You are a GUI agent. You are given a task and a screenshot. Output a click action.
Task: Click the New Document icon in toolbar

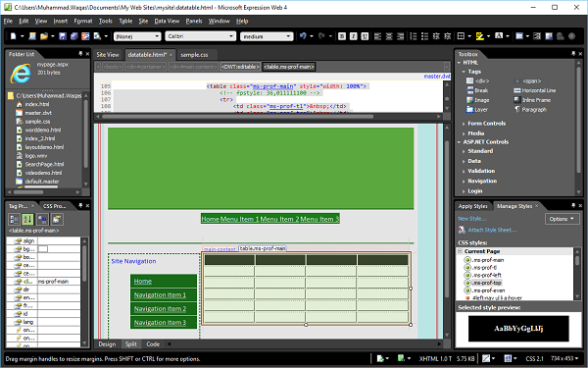pos(13,36)
